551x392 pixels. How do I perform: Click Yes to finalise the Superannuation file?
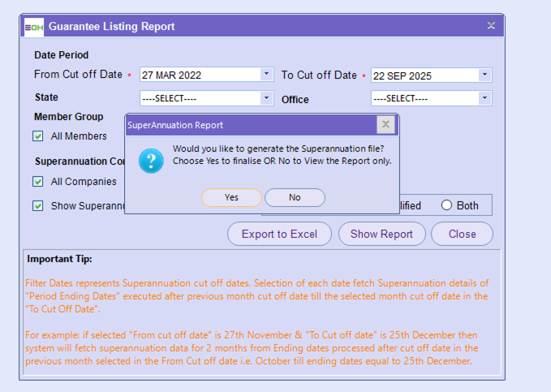click(231, 197)
